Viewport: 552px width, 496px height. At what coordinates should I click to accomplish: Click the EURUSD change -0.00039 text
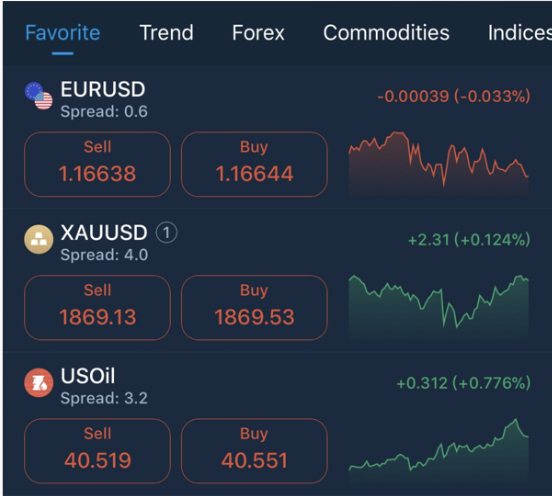[x=413, y=96]
